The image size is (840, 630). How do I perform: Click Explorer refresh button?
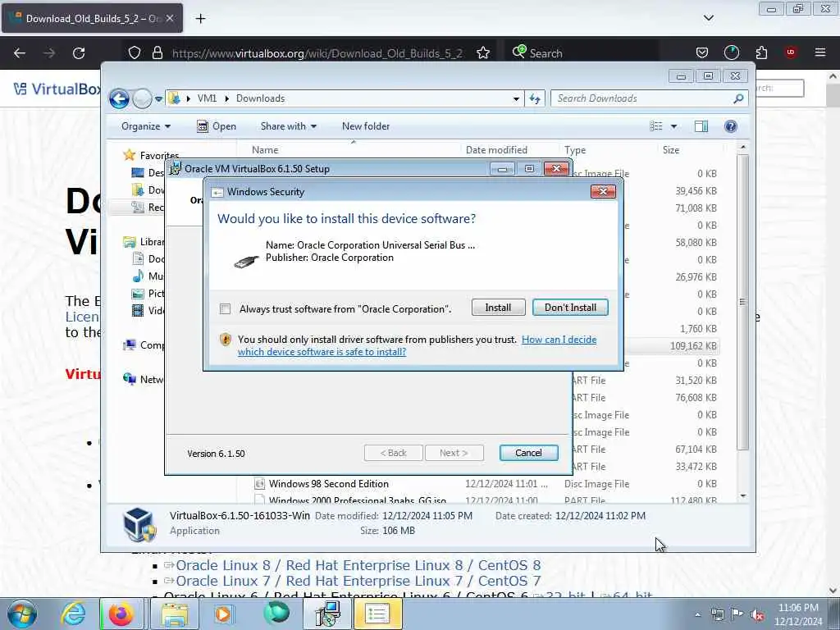pos(535,98)
